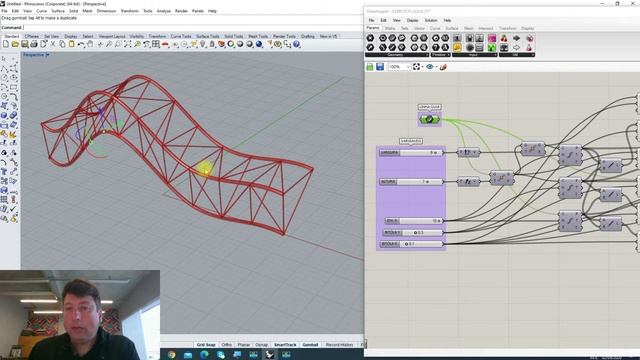Select Pan hand tool in Rhino toolbar
This screenshot has height=360, width=640.
point(90,44)
